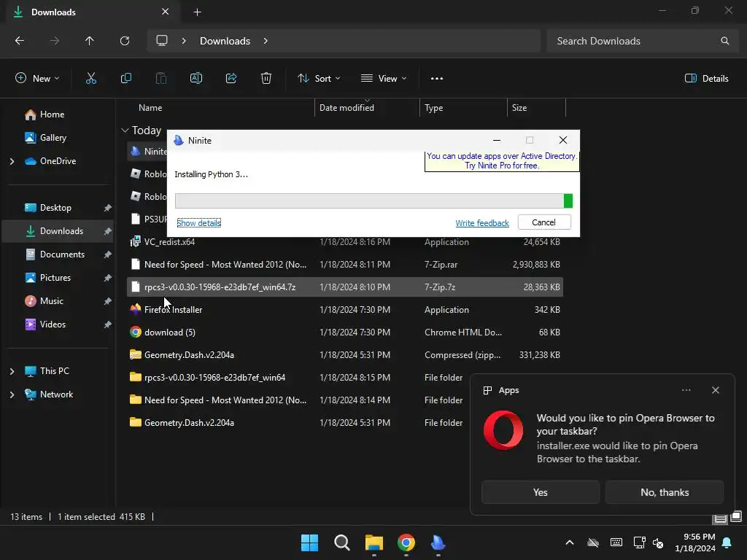Viewport: 747px width, 560px height.
Task: Click the Cut scissors icon
Action: 90,79
